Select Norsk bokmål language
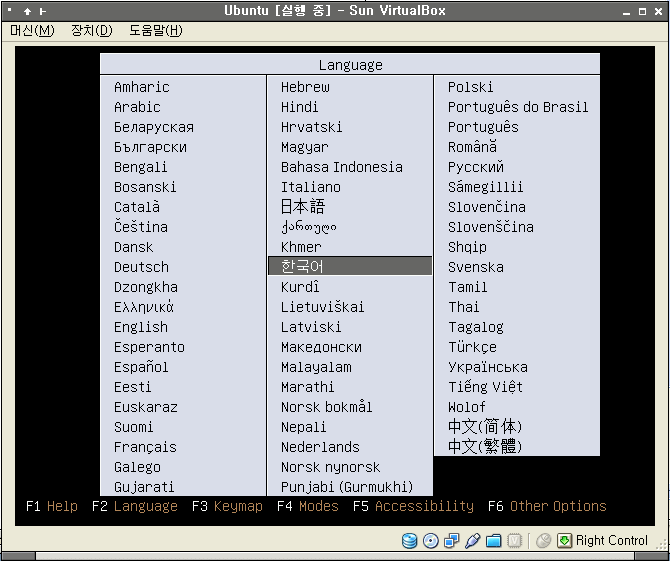The height and width of the screenshot is (561, 670). (x=326, y=407)
